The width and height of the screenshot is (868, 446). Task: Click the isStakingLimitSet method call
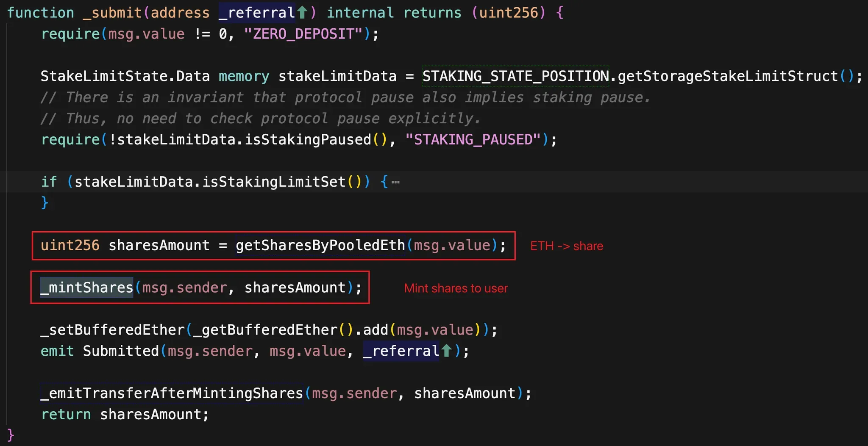(x=274, y=182)
